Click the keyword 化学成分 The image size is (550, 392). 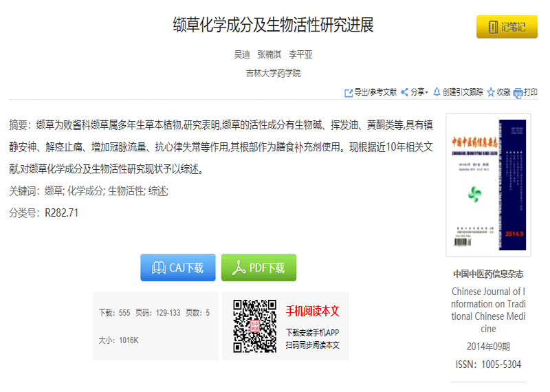coord(85,191)
